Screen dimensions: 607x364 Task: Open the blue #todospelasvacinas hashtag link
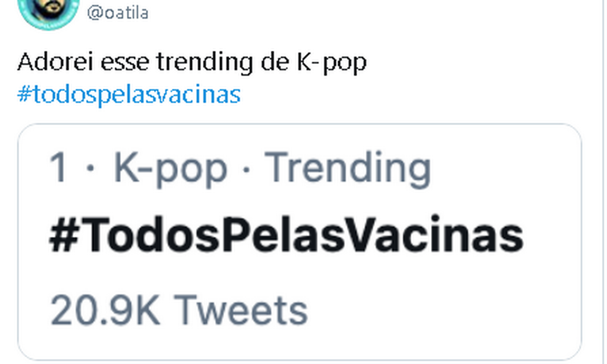coord(129,94)
